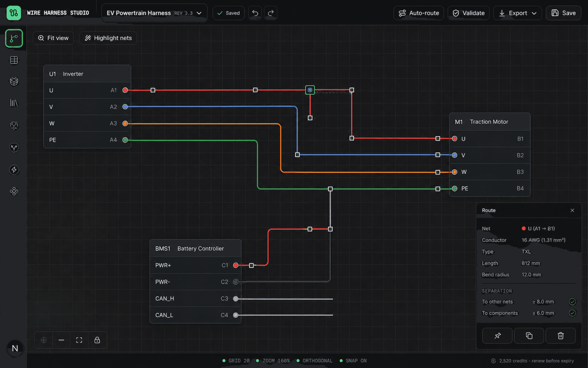Zoom out with the minus button
This screenshot has width=588, height=368.
(x=62, y=340)
